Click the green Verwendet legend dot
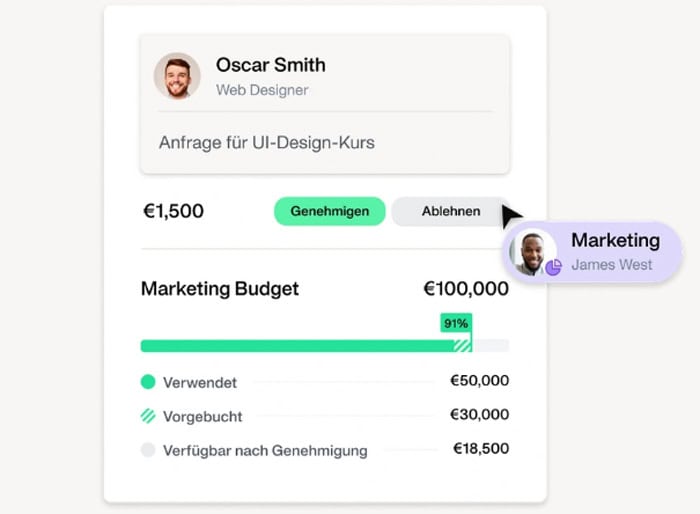The image size is (700, 514). pyautogui.click(x=148, y=382)
